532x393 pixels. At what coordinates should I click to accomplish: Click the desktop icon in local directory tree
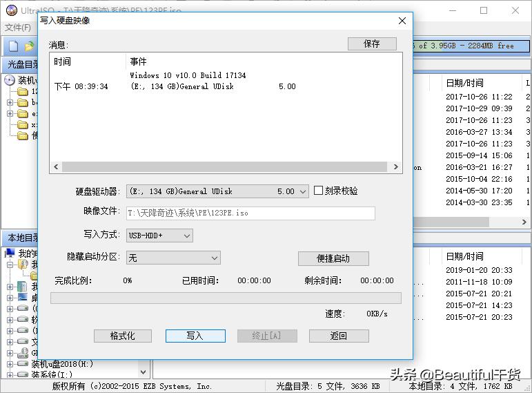coord(23,298)
